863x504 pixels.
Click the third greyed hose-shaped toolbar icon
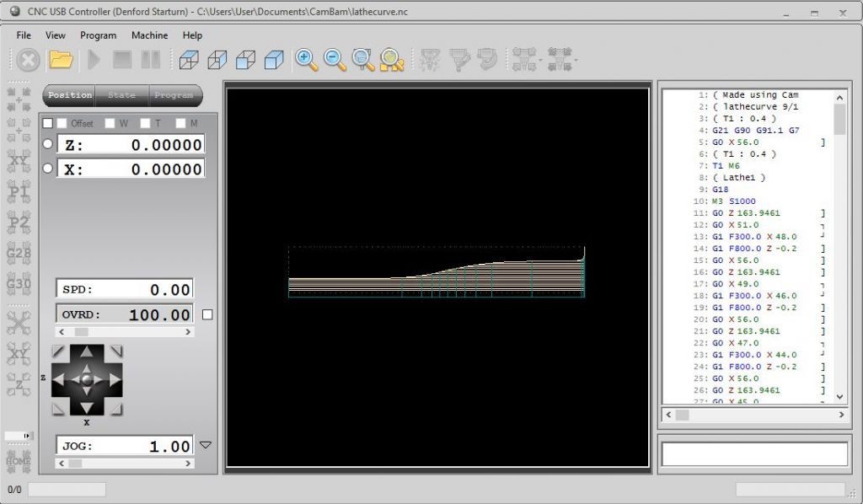tap(487, 60)
